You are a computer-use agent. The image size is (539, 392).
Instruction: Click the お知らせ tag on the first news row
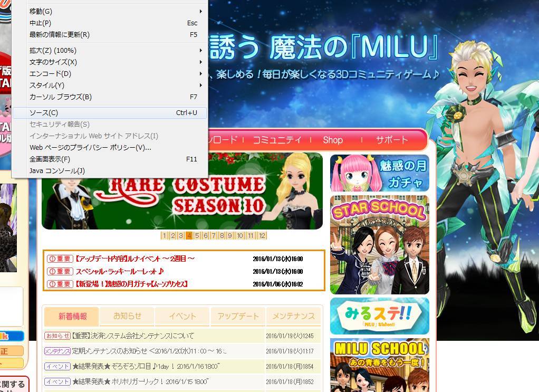[57, 336]
